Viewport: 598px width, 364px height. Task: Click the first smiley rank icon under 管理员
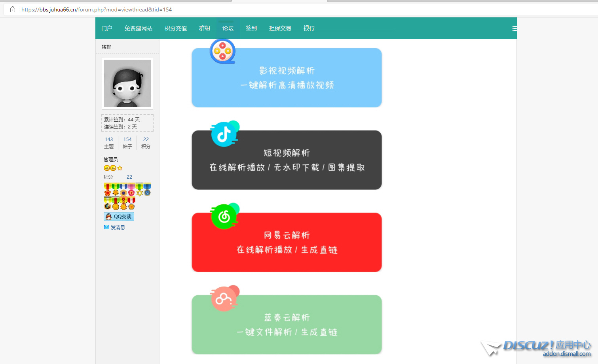[x=106, y=168]
